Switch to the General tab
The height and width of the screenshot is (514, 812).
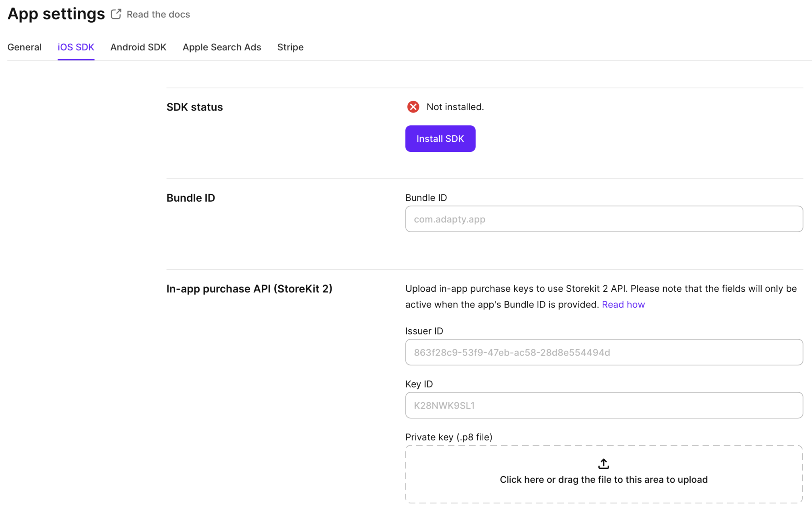24,47
